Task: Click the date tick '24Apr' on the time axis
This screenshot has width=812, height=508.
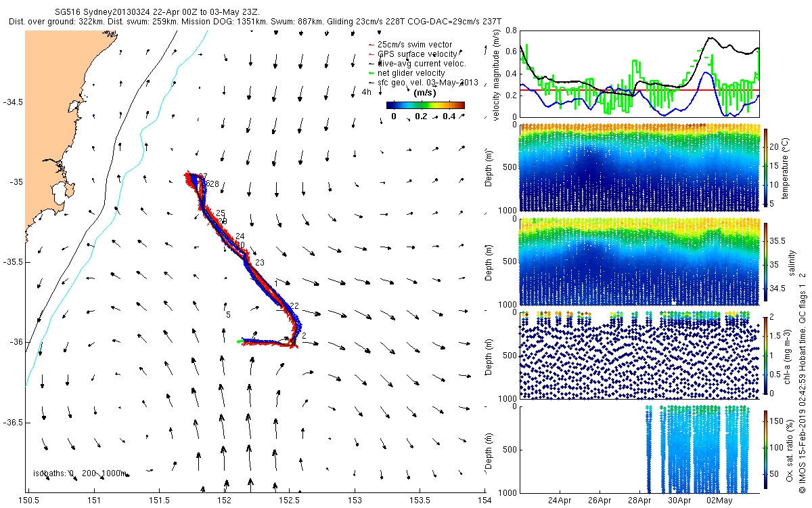Action: [560, 501]
